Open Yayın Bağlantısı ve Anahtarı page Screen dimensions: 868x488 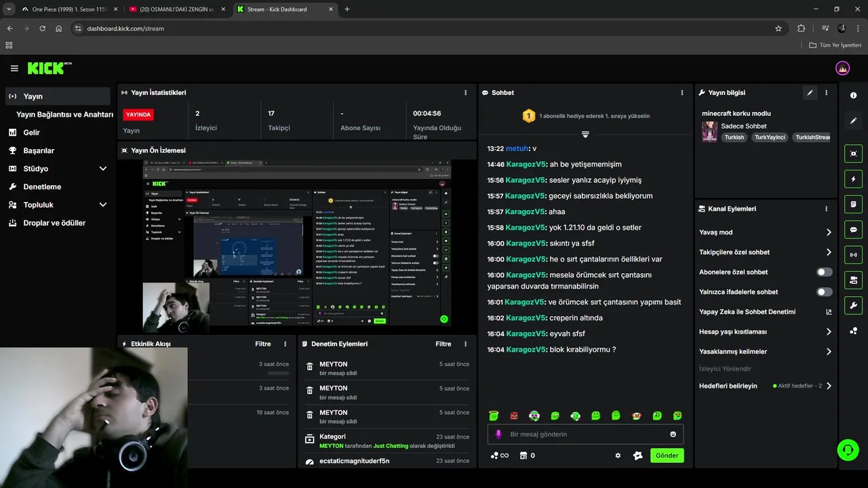click(x=64, y=115)
